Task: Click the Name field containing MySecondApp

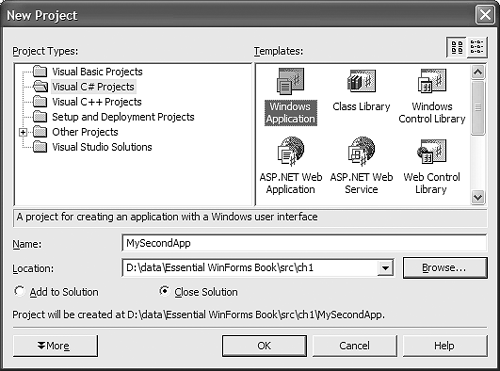Action: (x=304, y=243)
